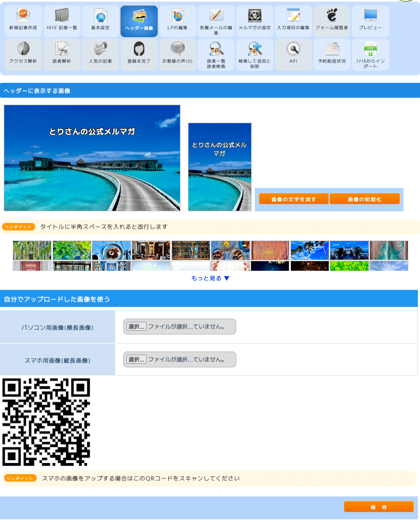Open 予約配信状況 calendar icon
This screenshot has width=420, height=523.
(x=332, y=55)
